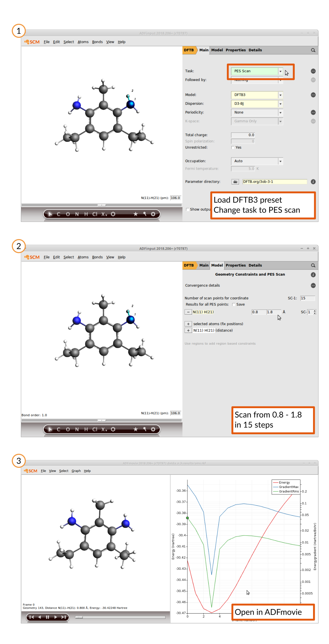Click the N(11)-H(21) (pm) field in the Main panel window
The image size is (329, 644).
(x=176, y=198)
